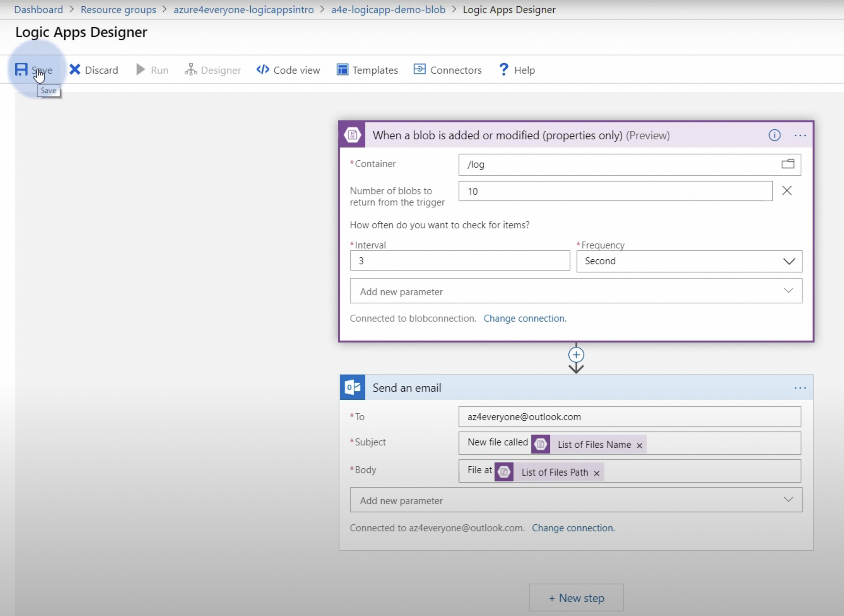Click the Container input field
844x616 pixels.
coord(629,165)
